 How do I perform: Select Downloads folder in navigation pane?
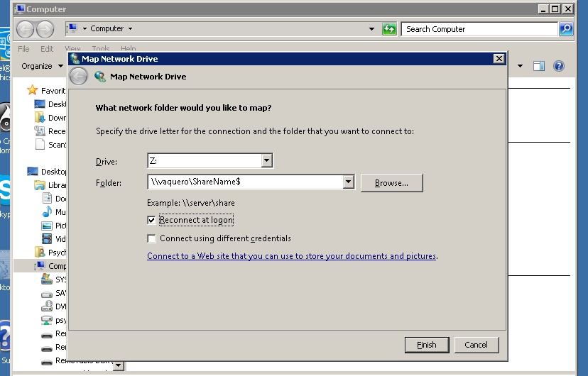tap(50, 118)
